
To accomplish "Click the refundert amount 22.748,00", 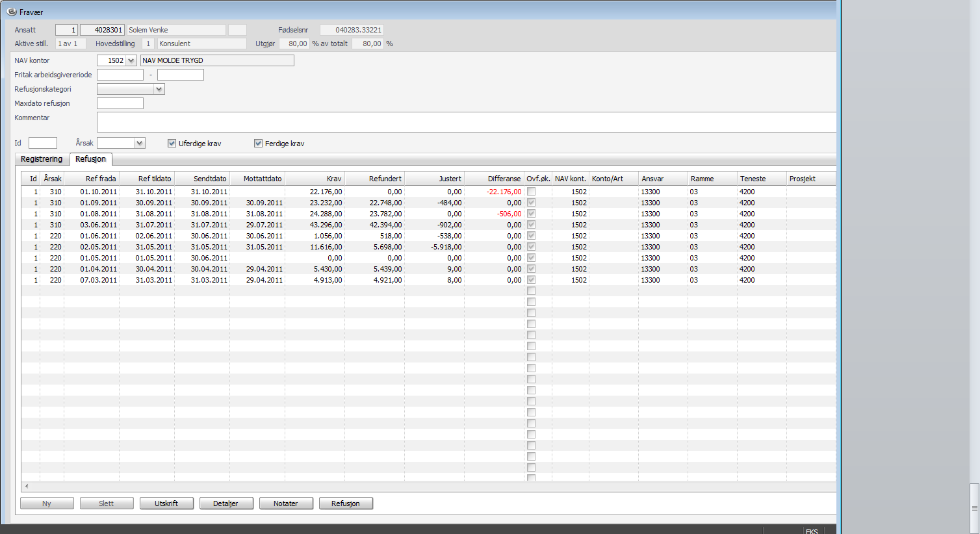I will pos(386,203).
